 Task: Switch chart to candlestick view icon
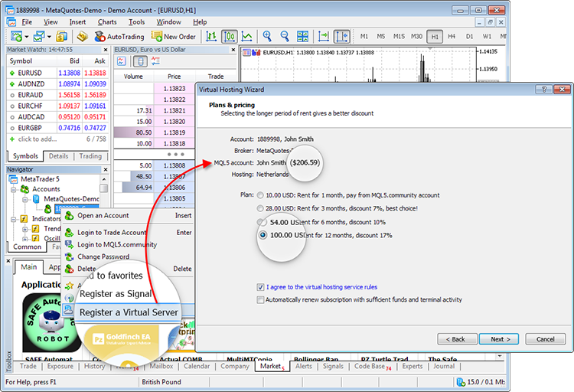tap(229, 36)
